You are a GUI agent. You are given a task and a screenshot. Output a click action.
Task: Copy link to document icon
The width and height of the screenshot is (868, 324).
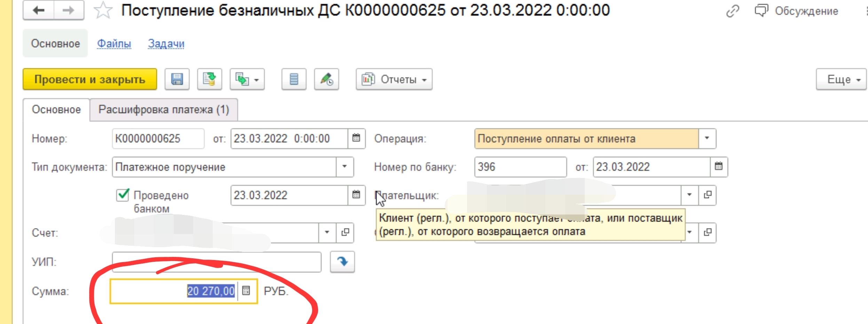pos(732,11)
